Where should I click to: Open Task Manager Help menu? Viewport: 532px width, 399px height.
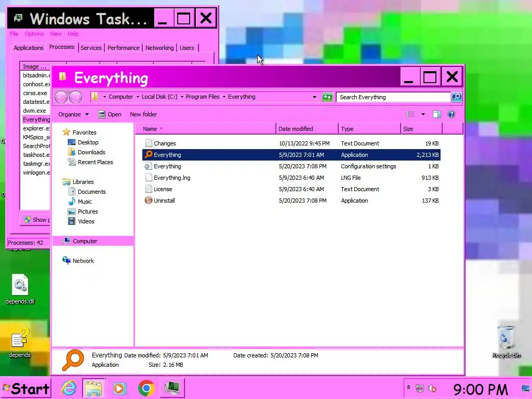click(73, 34)
